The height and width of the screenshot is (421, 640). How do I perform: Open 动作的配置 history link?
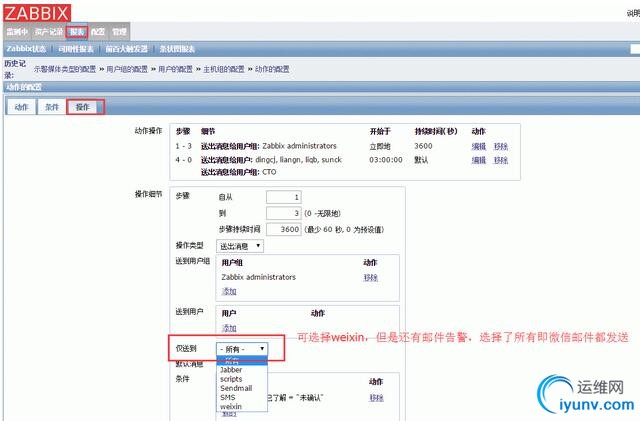tap(272, 69)
